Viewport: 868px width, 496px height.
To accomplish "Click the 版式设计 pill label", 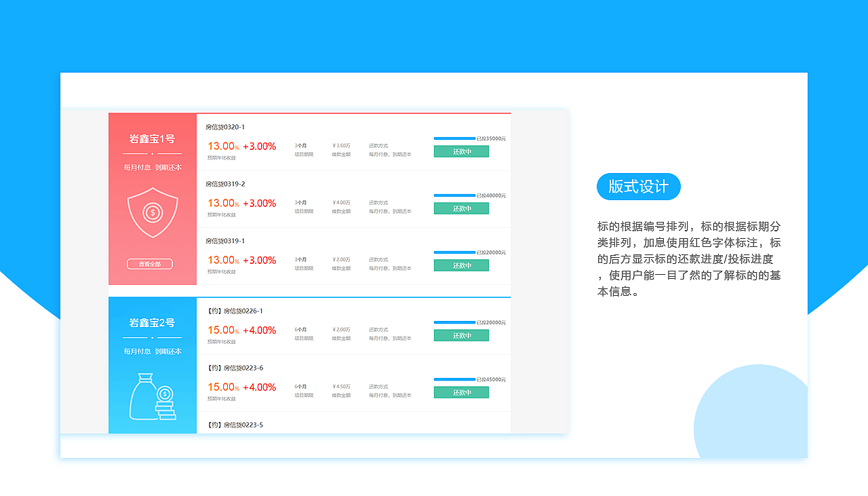I will coord(639,187).
